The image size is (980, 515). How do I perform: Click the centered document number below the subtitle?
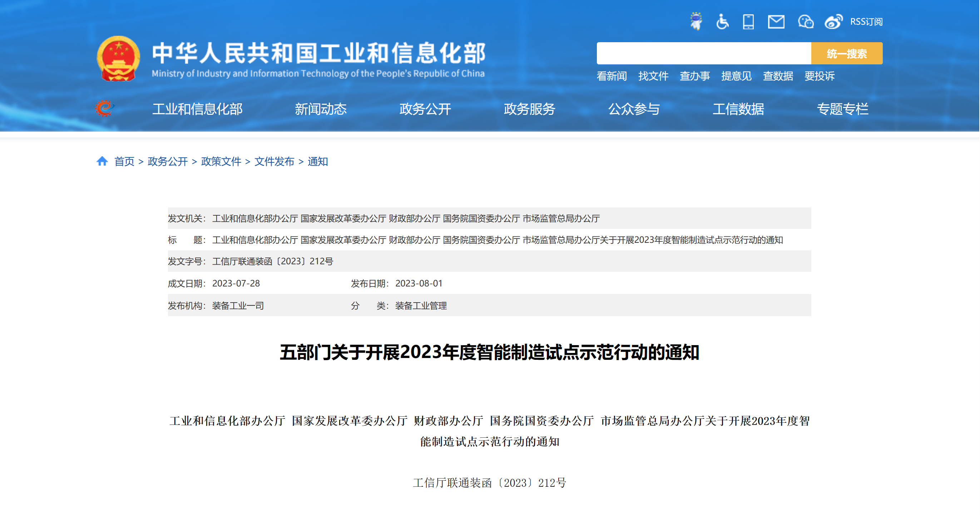tap(490, 483)
